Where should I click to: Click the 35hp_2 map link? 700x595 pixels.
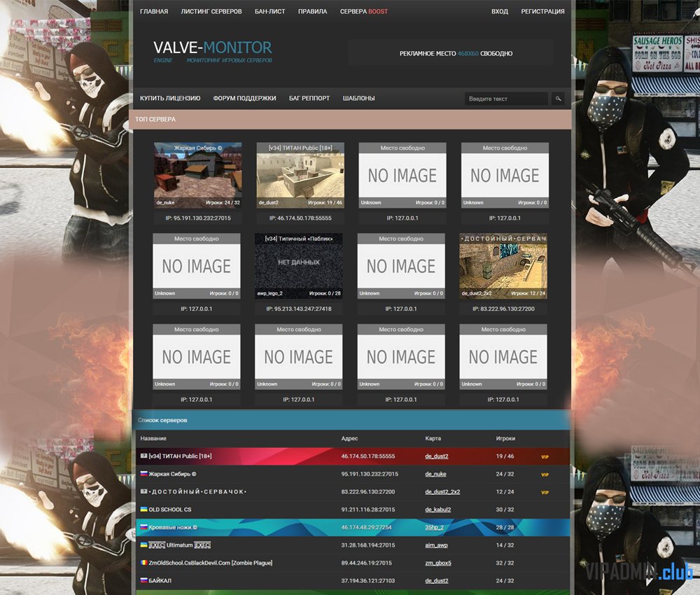click(435, 528)
